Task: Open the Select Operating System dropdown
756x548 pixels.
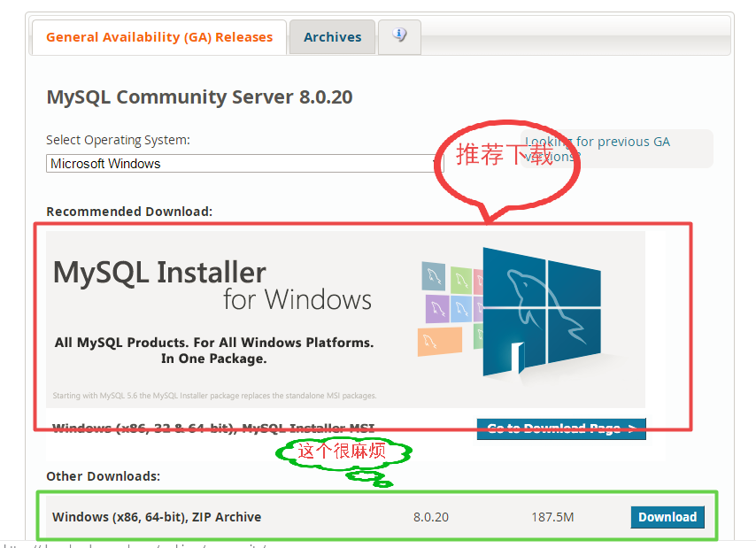Action: tap(244, 164)
